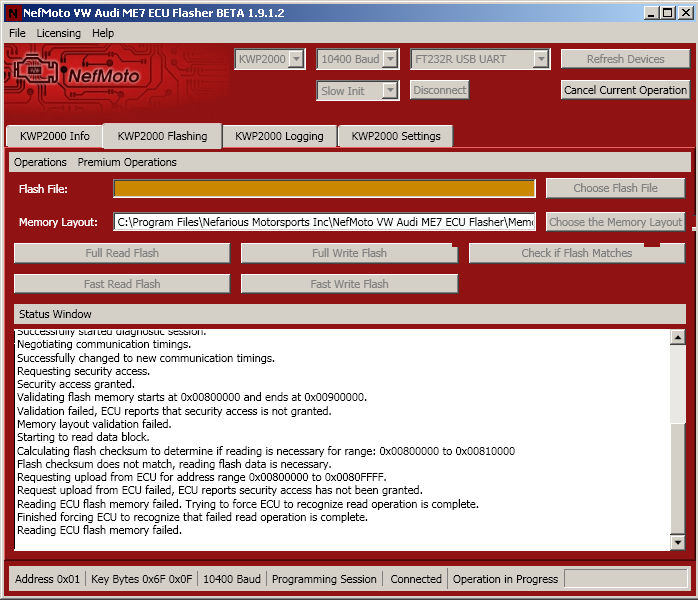The height and width of the screenshot is (600, 698).
Task: Open the Help menu
Action: (103, 33)
